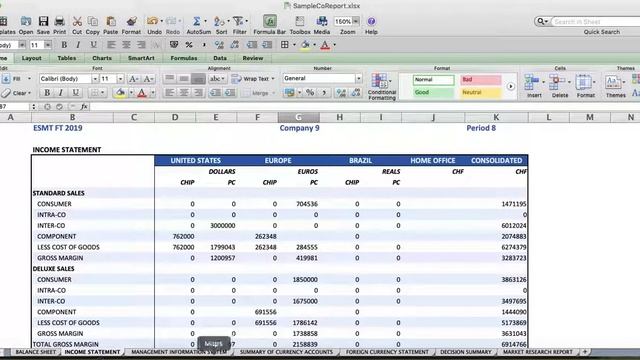This screenshot has width=640, height=360.
Task: Open the General number format dropdown
Action: 358,78
